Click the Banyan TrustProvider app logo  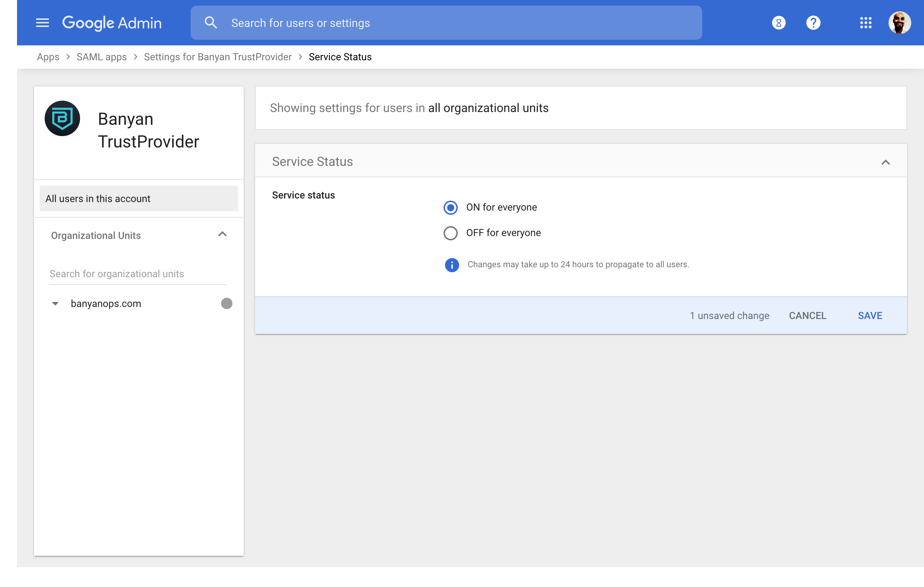pyautogui.click(x=62, y=119)
